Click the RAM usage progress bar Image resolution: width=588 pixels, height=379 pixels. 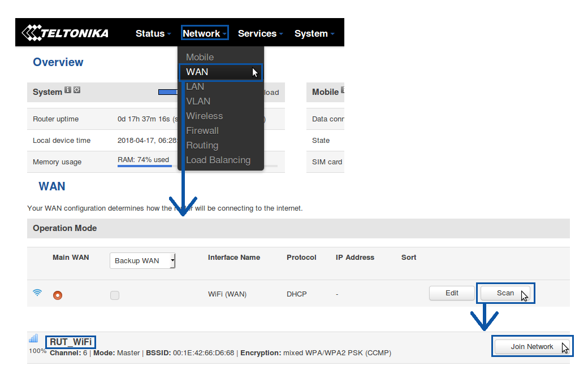pyautogui.click(x=144, y=166)
